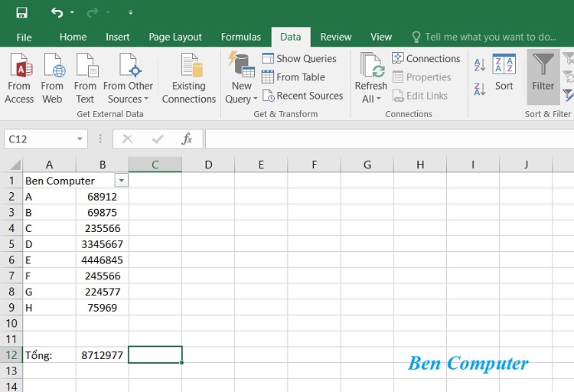Click Edit Links
Screen dimensions: 574x392
point(420,96)
